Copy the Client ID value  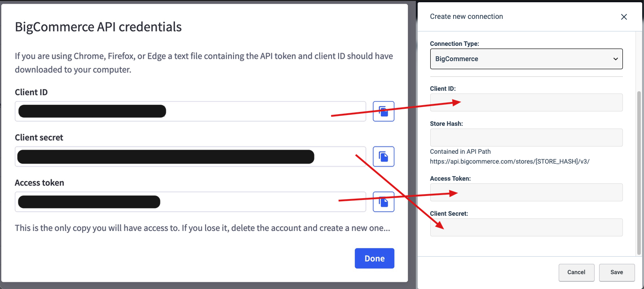pos(384,111)
